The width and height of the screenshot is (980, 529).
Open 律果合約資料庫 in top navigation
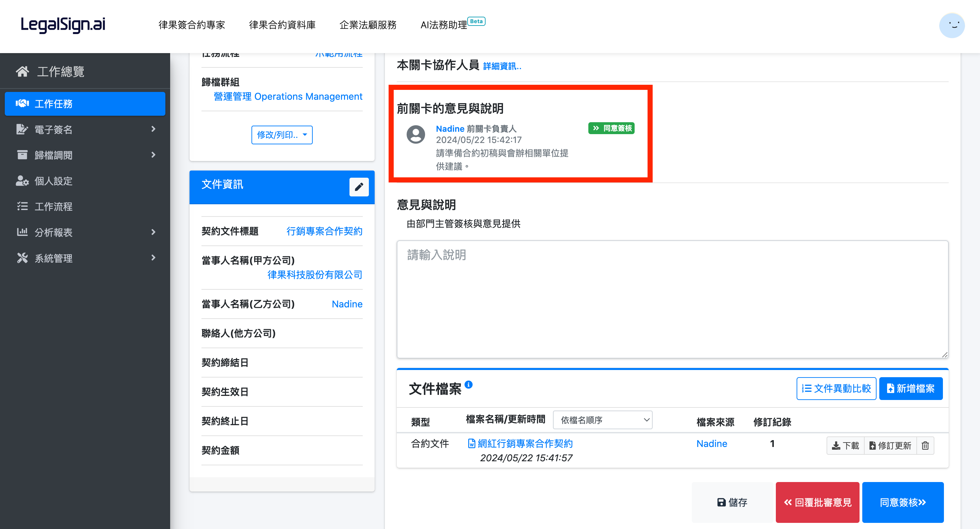(282, 25)
